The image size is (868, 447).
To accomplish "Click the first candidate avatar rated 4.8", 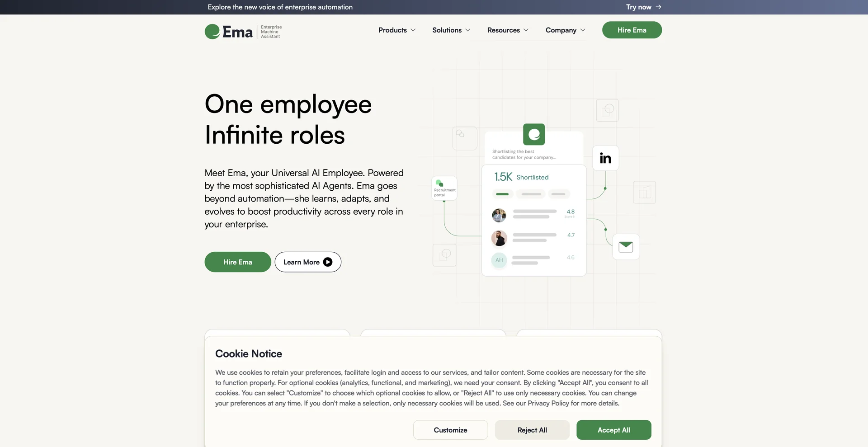I will click(x=499, y=215).
